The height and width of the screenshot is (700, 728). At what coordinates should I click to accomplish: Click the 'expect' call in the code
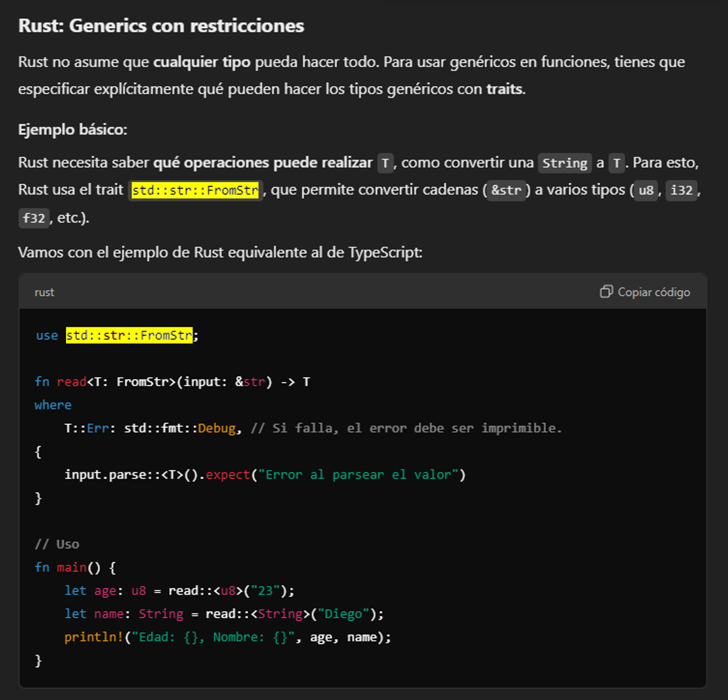point(227,475)
